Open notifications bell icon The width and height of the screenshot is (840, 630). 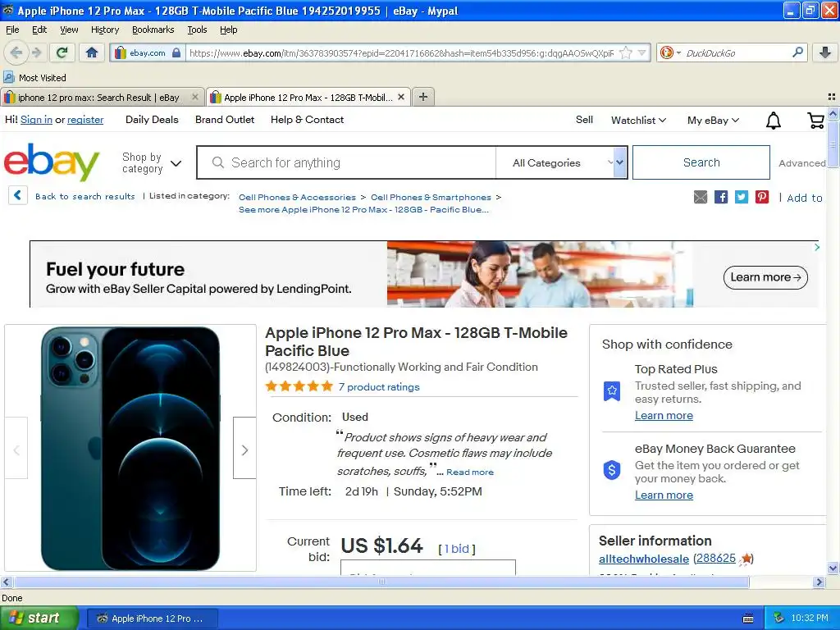(773, 121)
